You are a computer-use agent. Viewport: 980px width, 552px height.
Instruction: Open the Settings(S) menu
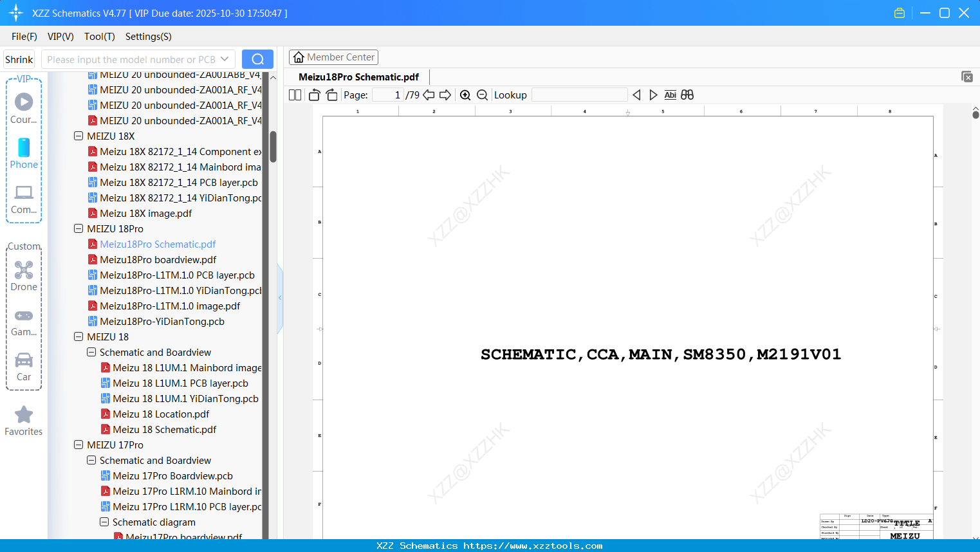tap(149, 37)
